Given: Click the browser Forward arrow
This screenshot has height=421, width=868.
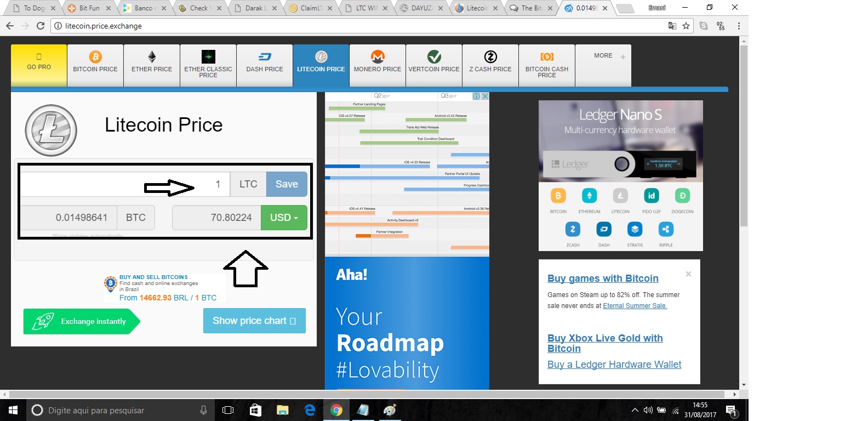Looking at the screenshot, I should [25, 26].
